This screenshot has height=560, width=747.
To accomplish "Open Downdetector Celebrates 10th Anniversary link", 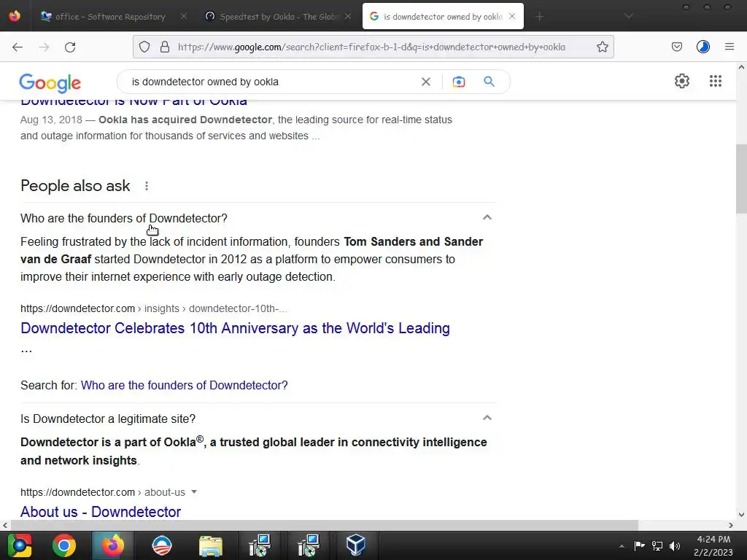I will 235,328.
